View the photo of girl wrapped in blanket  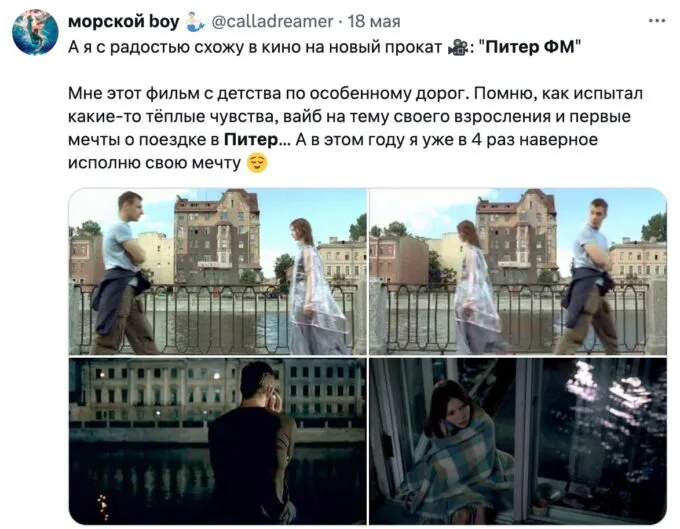(x=518, y=441)
